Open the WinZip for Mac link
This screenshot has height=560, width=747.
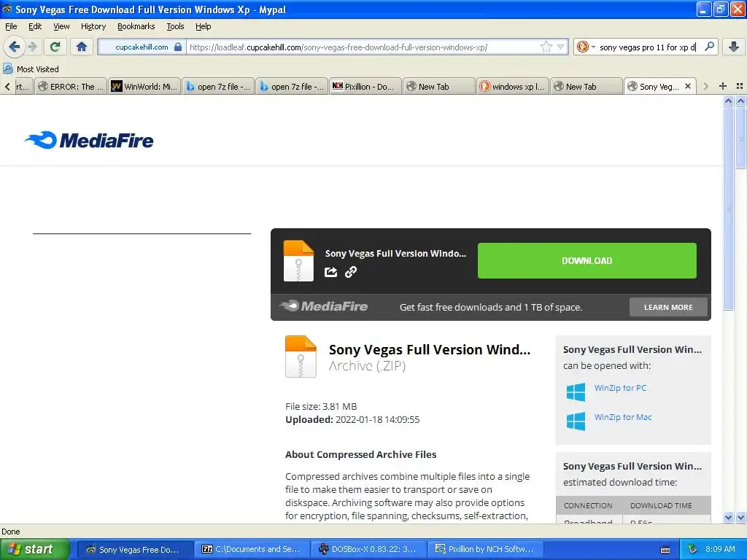[623, 416]
